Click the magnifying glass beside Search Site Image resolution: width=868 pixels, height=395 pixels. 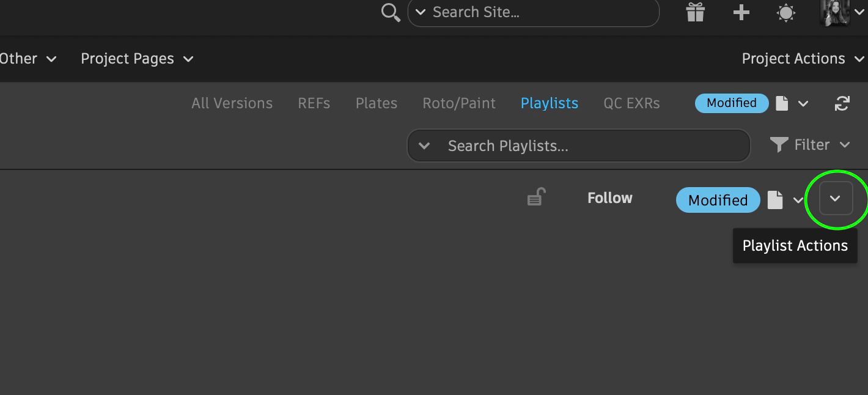390,12
